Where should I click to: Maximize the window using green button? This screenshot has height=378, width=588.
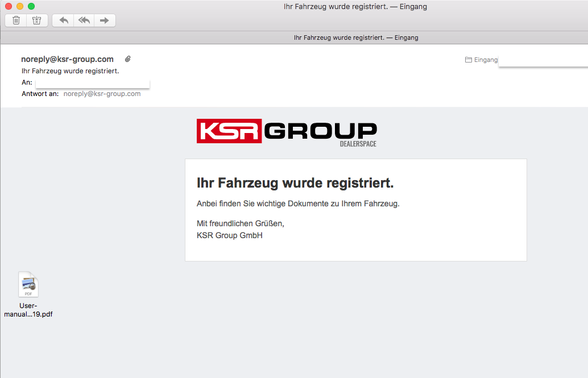point(31,6)
